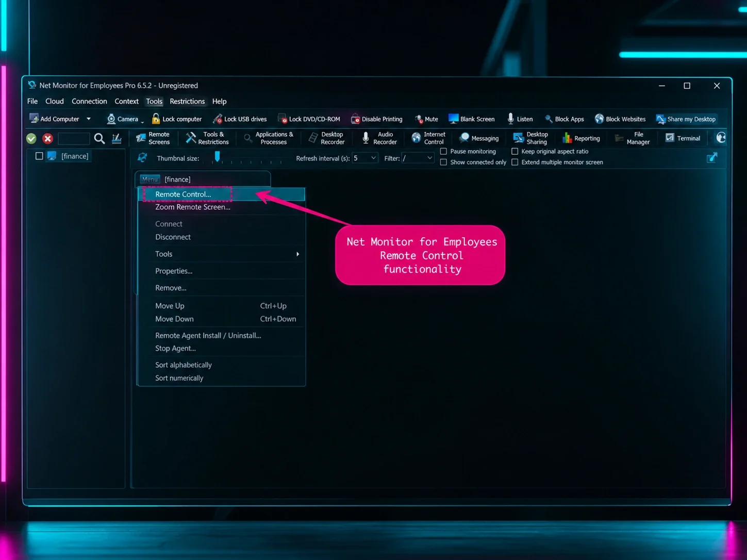This screenshot has width=747, height=560.
Task: Enable Show connected only checkbox
Action: pos(443,162)
